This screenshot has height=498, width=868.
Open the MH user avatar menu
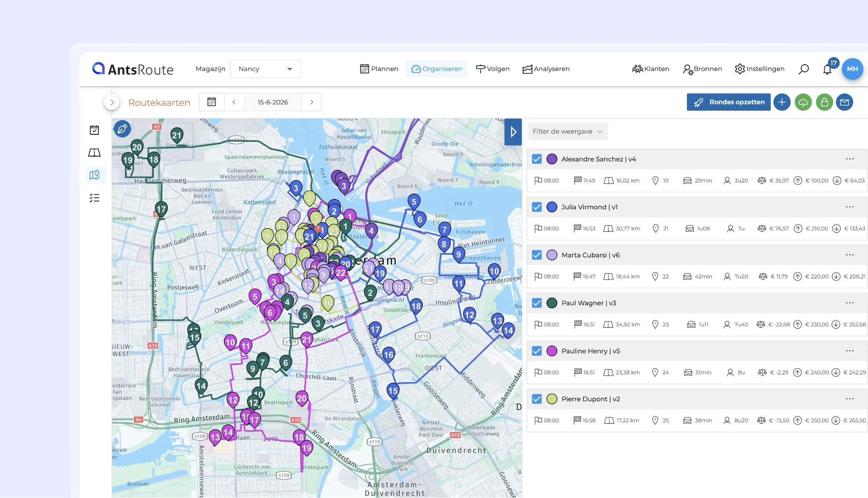(852, 69)
